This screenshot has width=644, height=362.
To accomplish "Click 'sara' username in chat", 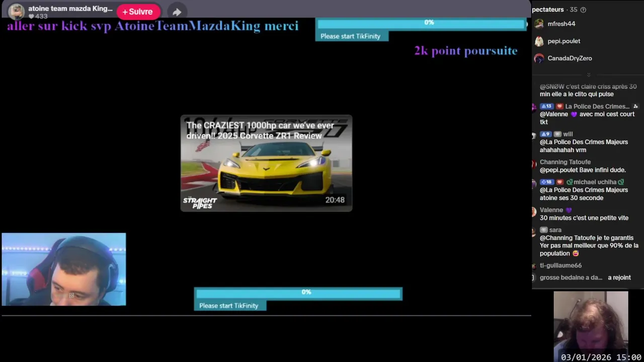I will tap(555, 230).
